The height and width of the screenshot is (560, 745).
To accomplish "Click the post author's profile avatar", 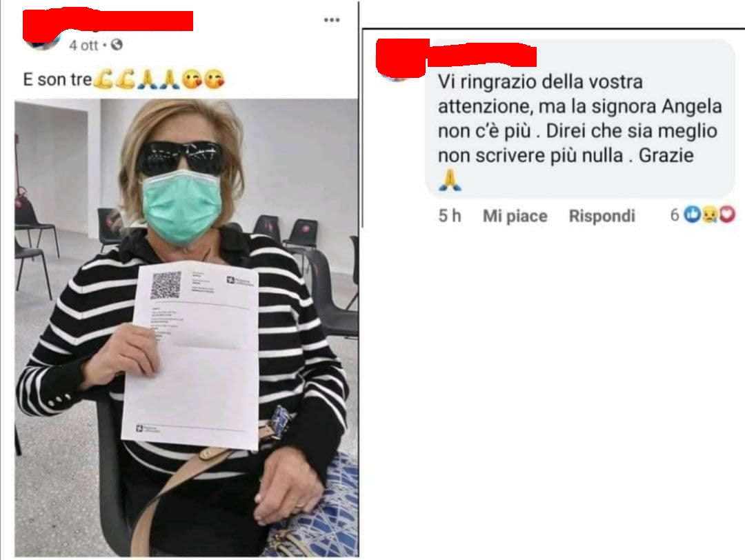I will coord(42,38).
